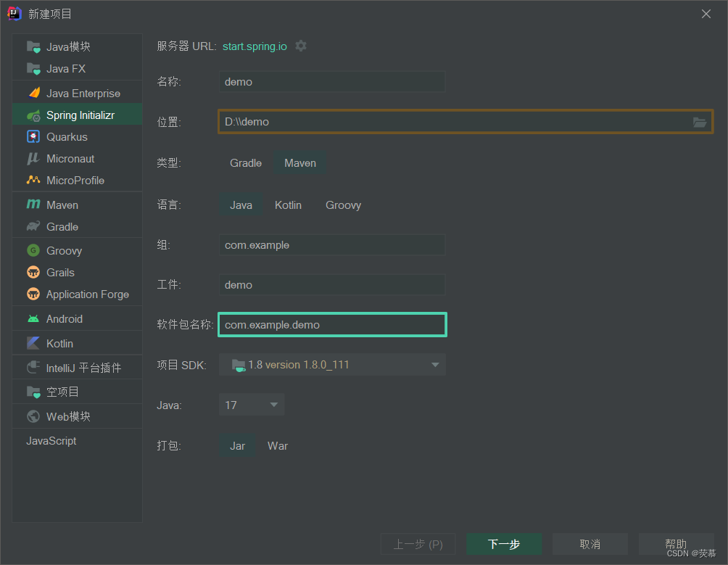Click the Quarkus icon in sidebar
The width and height of the screenshot is (728, 565).
coord(33,137)
